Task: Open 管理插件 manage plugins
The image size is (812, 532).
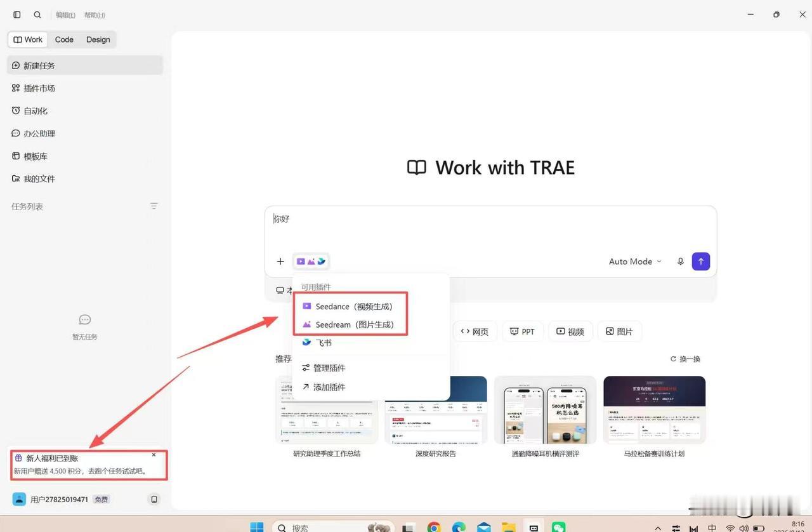Action: click(371, 368)
